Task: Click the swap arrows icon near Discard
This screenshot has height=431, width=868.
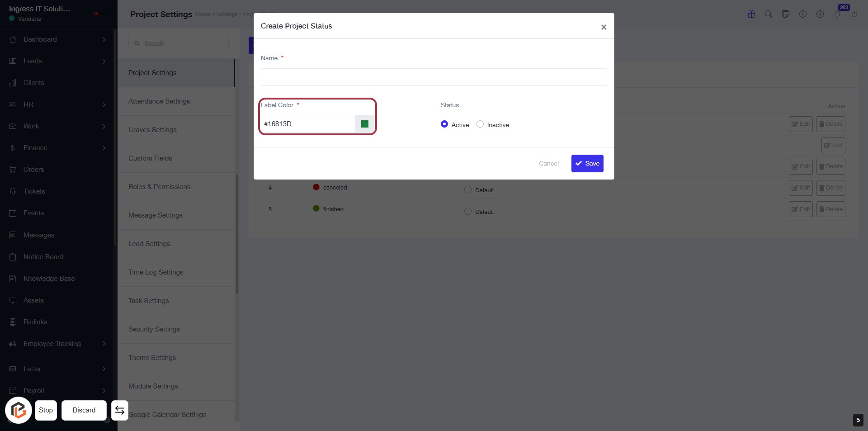Action: coord(120,410)
